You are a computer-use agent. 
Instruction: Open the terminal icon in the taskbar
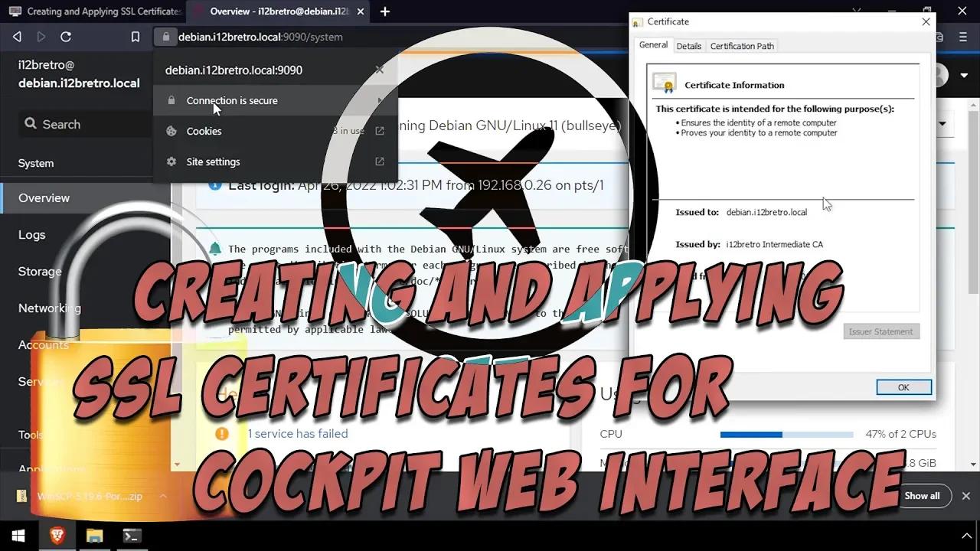point(132,536)
